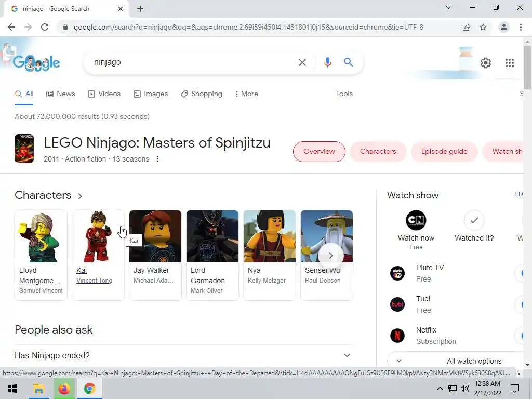The height and width of the screenshot is (399, 532).
Task: Open the Jay Walker character card
Action: (x=155, y=255)
